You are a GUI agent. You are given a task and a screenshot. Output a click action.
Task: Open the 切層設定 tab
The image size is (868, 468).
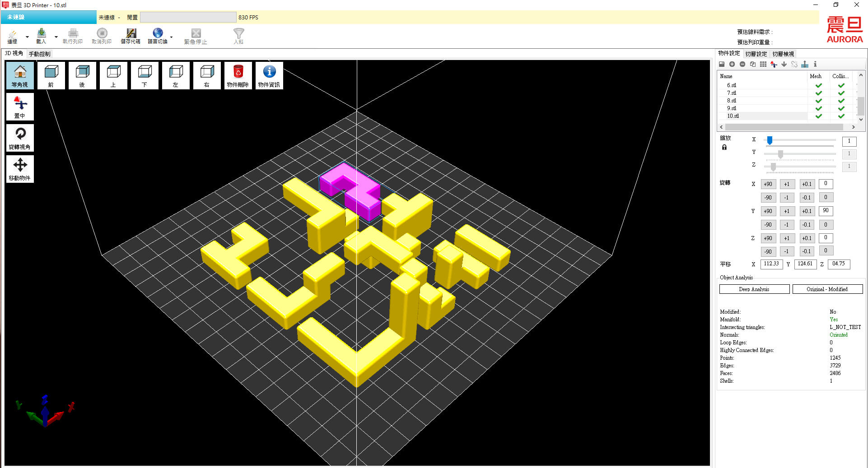click(x=756, y=54)
